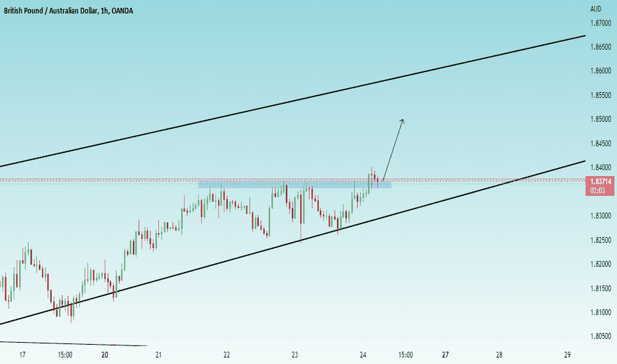This screenshot has height=364, width=617.
Task: Click the 1.81500 price axis label
Action: [601, 289]
